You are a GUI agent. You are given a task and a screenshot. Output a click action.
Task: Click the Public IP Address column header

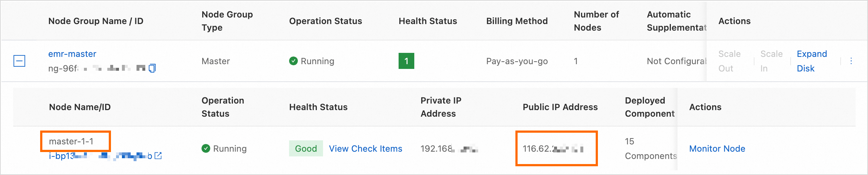point(560,107)
